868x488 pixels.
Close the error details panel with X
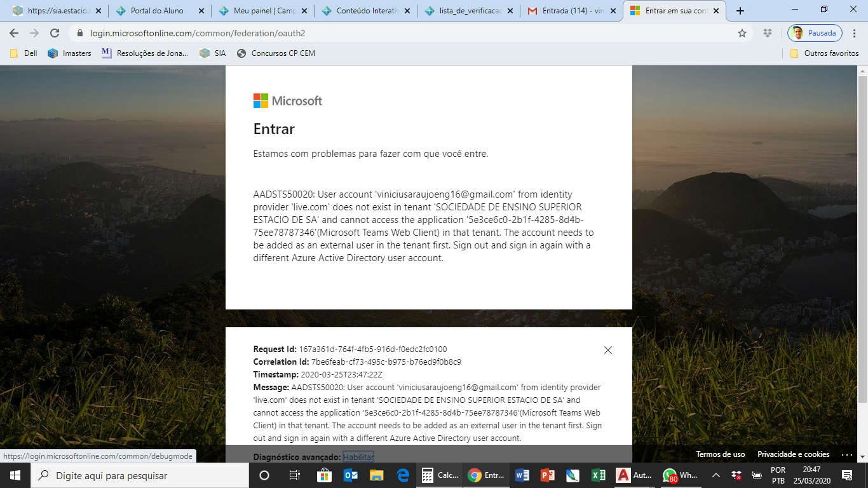click(607, 350)
